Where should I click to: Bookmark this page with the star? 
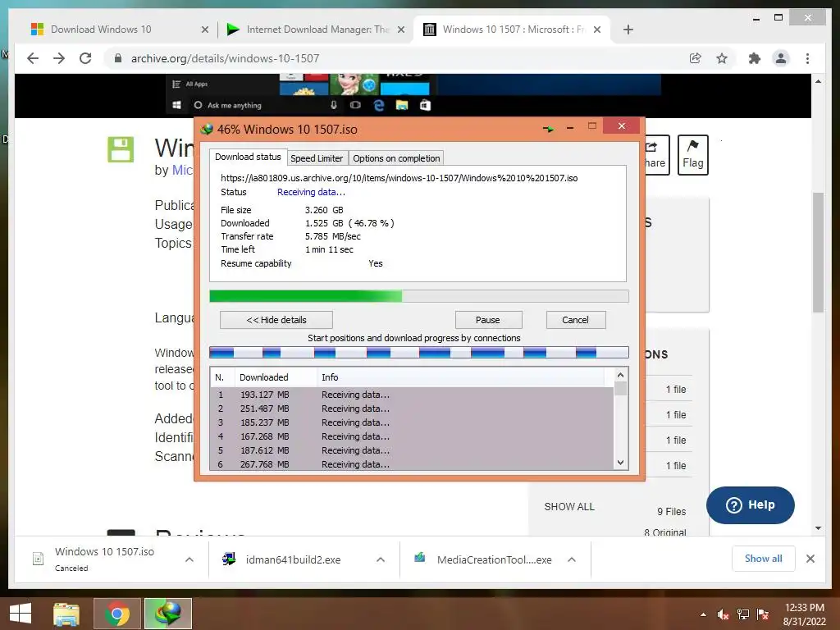point(722,58)
